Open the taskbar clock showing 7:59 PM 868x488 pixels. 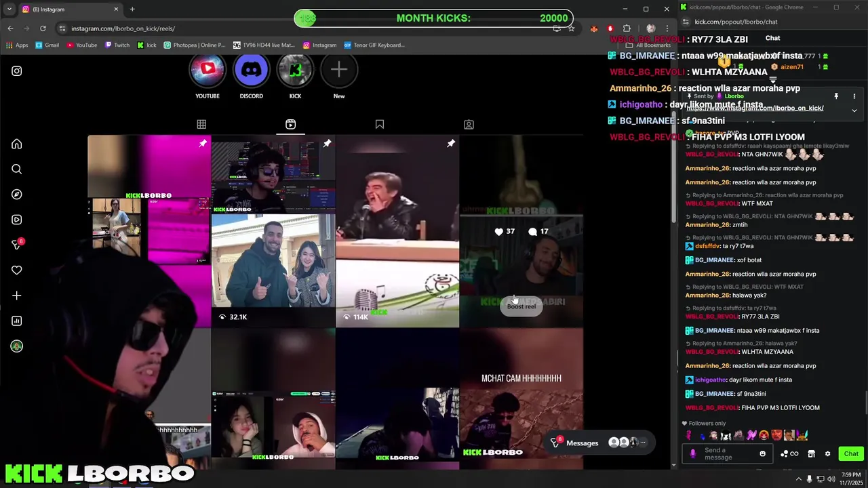click(x=851, y=479)
